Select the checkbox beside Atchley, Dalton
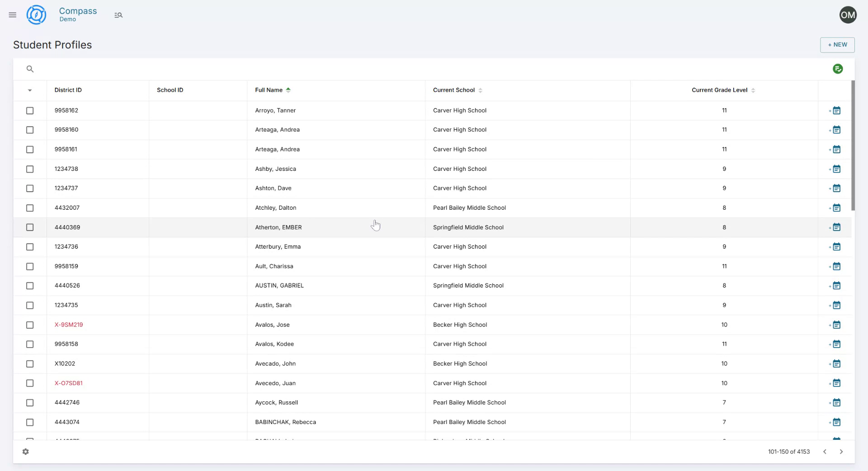The height and width of the screenshot is (471, 868). point(30,208)
